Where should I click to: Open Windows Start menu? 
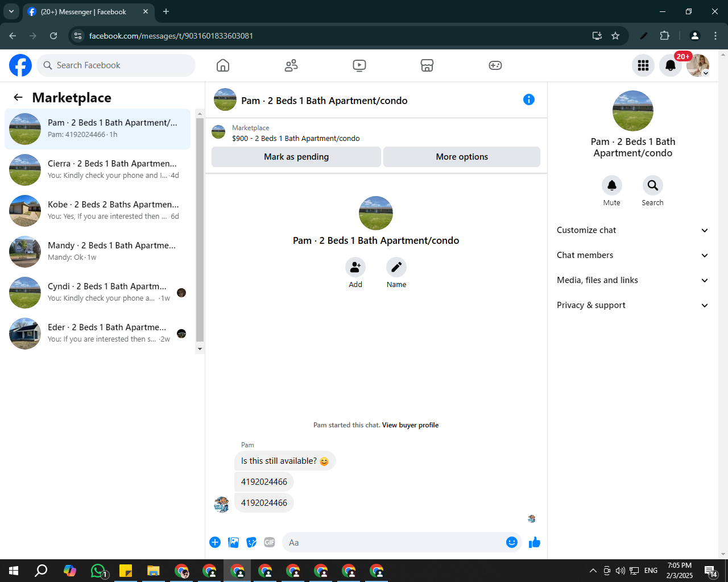click(14, 571)
